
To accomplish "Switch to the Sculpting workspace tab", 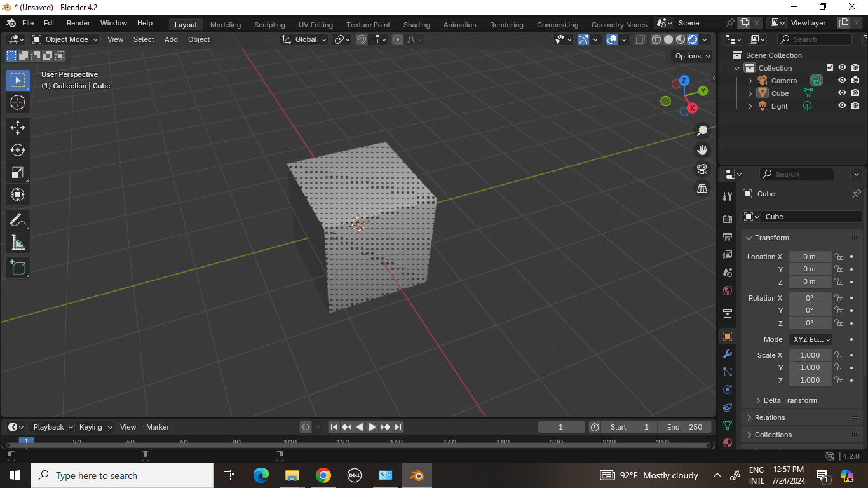I will point(269,25).
